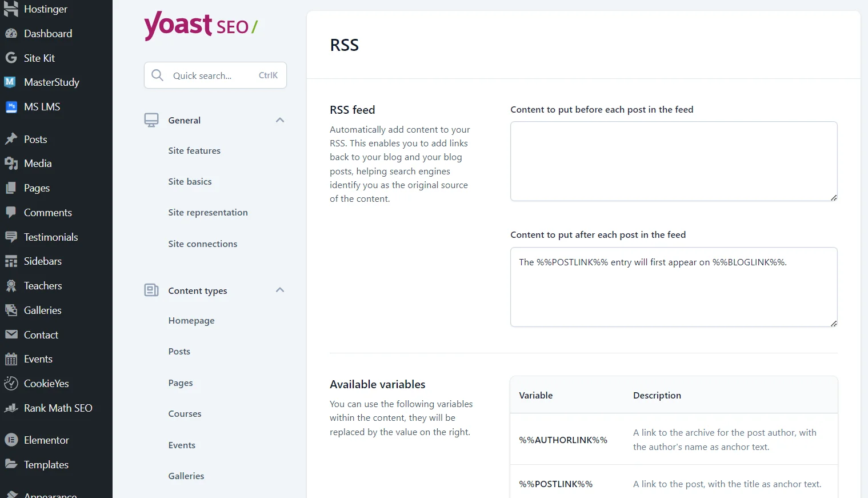Collapse the General section chevron
This screenshot has height=498, width=868.
[280, 120]
